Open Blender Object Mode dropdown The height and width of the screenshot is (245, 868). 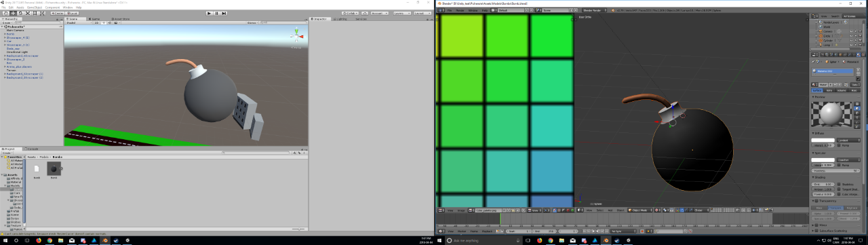pyautogui.click(x=640, y=210)
